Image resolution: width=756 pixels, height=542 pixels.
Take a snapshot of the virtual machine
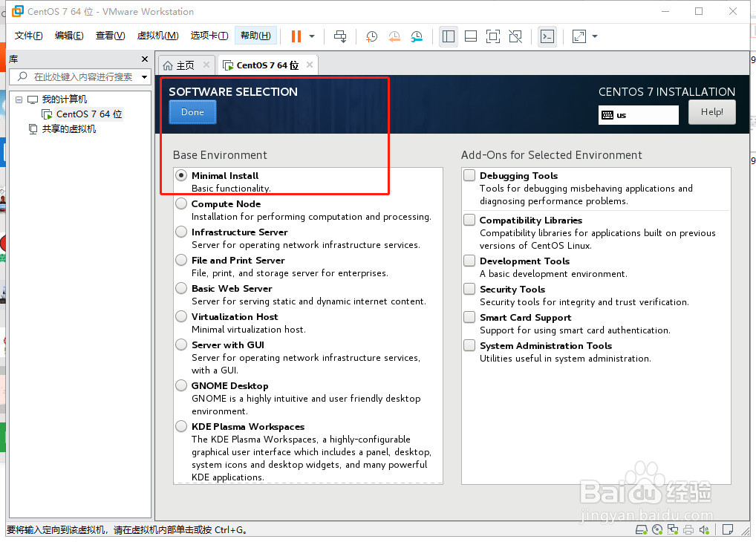pos(372,36)
